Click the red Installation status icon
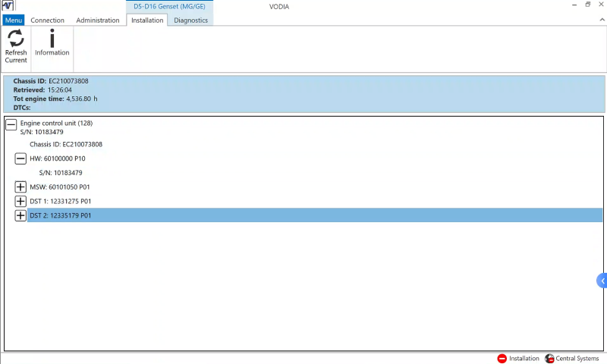Viewport: 607px width, 364px height. coord(502,359)
